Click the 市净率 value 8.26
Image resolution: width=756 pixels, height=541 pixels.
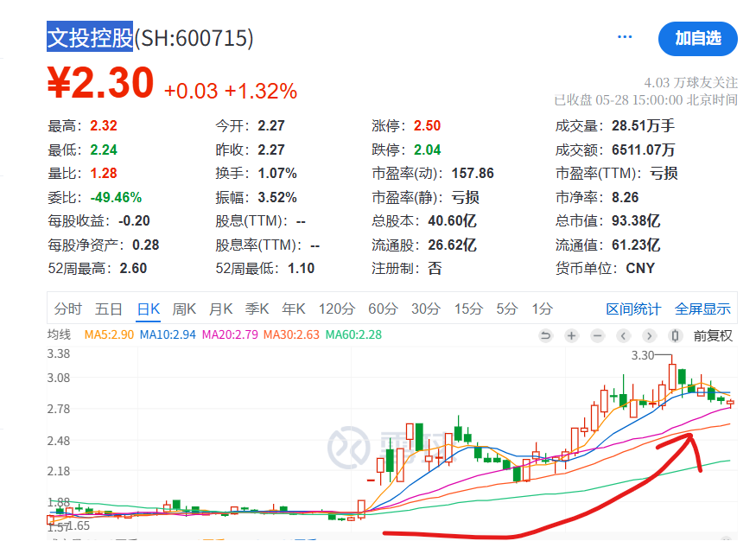tap(626, 197)
